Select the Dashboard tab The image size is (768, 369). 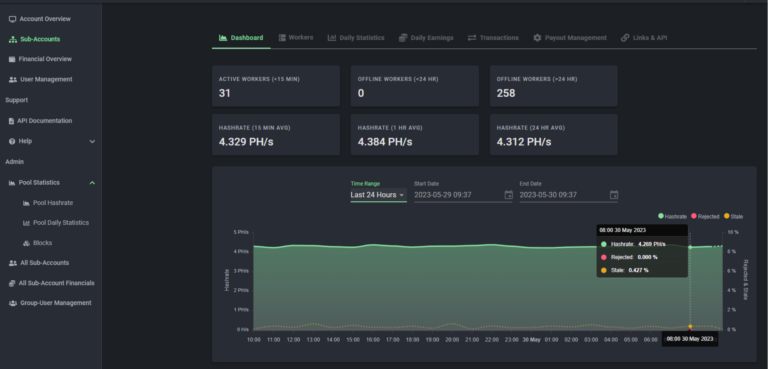click(241, 38)
